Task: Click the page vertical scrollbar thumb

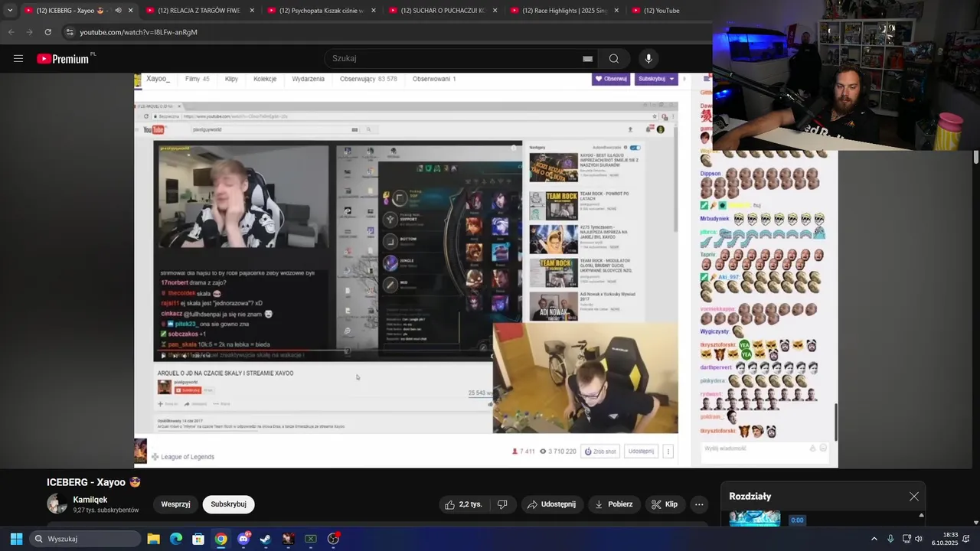Action: (976, 157)
